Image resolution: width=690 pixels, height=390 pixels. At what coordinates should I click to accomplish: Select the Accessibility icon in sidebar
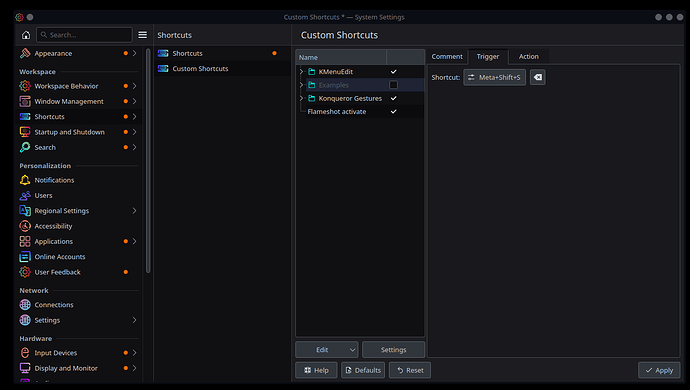(25, 226)
